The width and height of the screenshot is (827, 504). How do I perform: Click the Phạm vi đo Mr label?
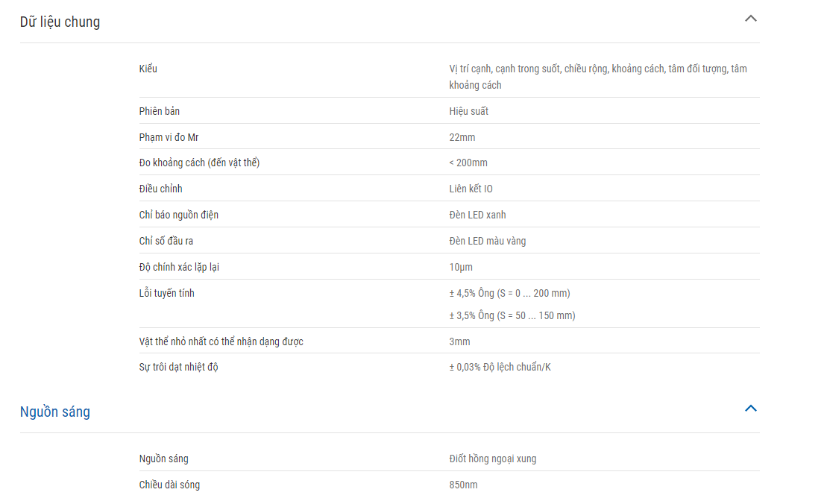click(169, 138)
